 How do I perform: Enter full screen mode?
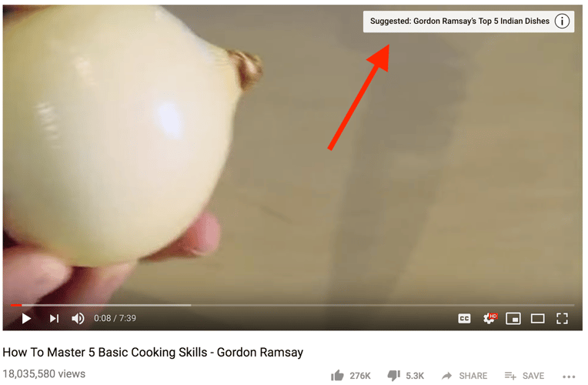(563, 320)
